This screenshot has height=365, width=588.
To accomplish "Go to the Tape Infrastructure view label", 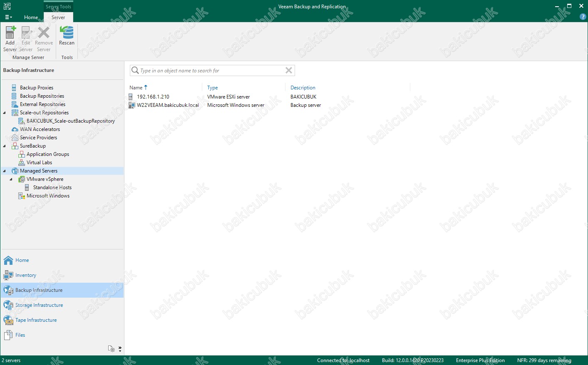I will pos(36,320).
